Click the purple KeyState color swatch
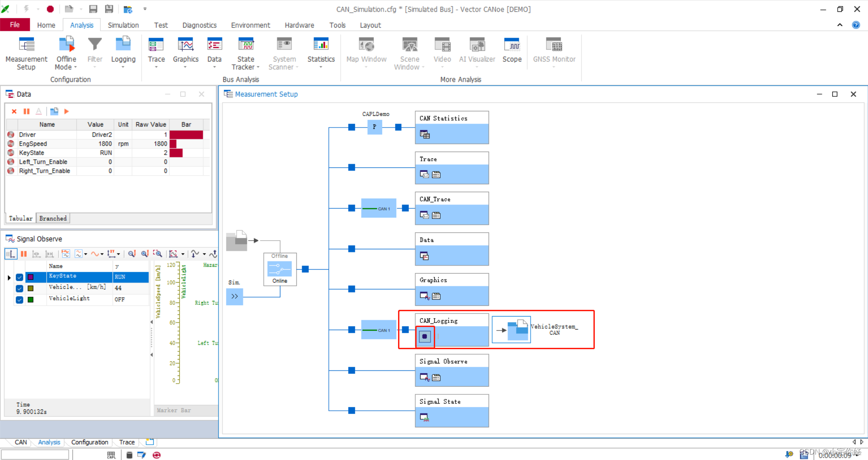 click(x=31, y=277)
